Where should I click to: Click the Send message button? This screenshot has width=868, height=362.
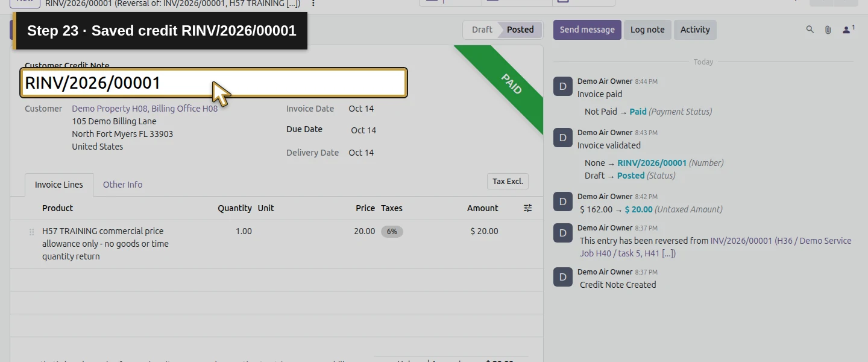click(x=587, y=30)
